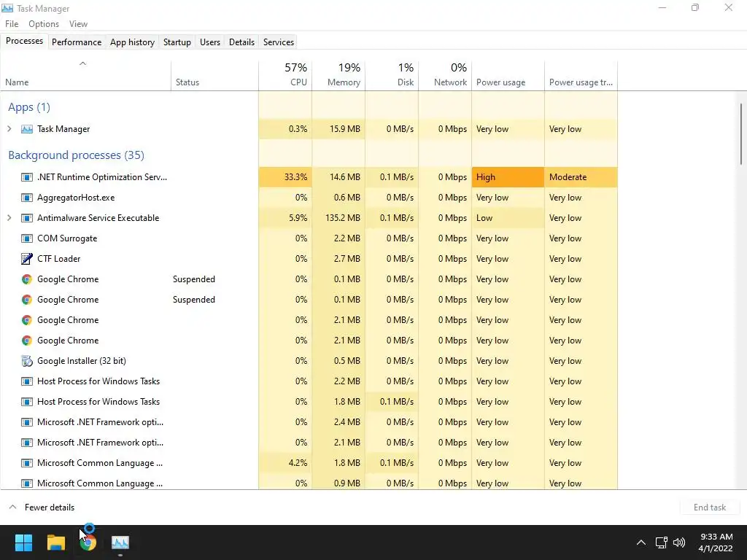Click the Antimalware Service Executable icon
This screenshot has width=747, height=560.
coord(27,218)
